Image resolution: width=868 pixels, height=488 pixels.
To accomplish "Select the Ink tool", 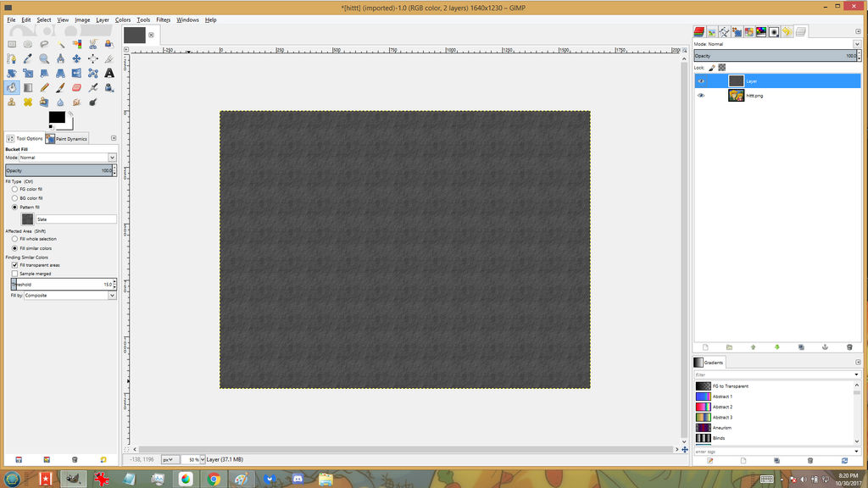I will 109,87.
